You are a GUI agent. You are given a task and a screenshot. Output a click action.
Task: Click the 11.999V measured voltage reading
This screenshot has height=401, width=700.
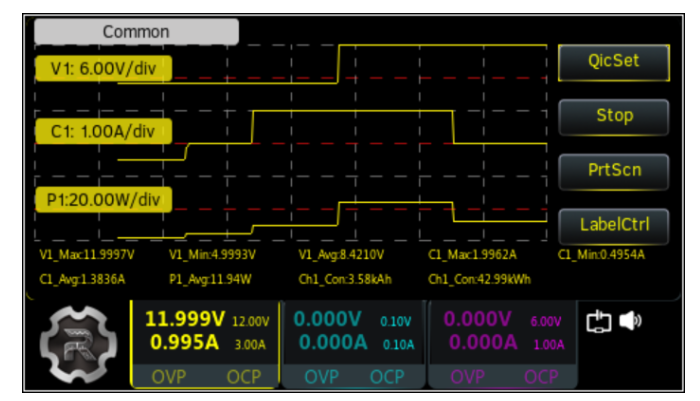(185, 319)
